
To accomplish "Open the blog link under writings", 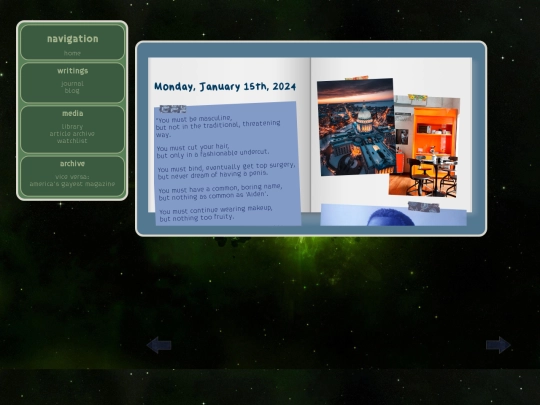I will 72,91.
